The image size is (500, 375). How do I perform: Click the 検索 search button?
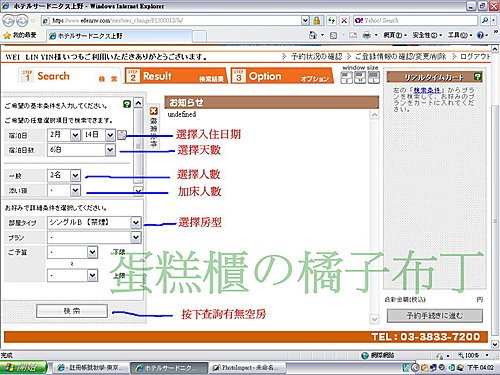pos(72,311)
